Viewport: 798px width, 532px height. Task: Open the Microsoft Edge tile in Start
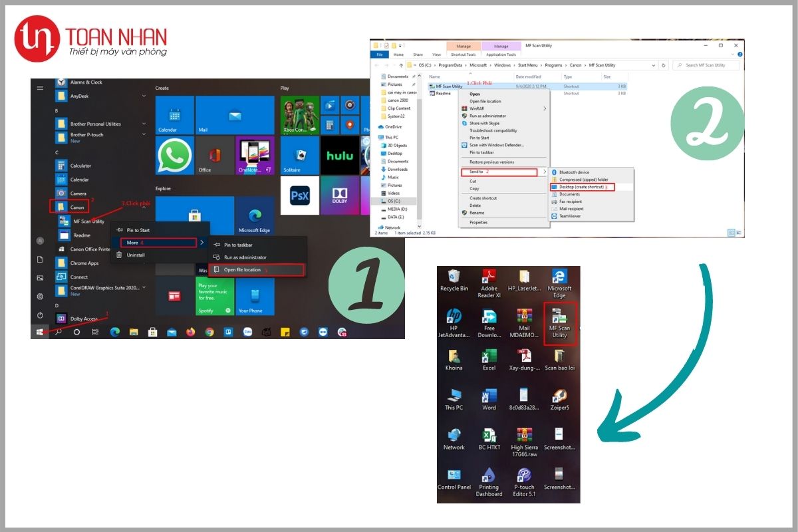click(255, 215)
